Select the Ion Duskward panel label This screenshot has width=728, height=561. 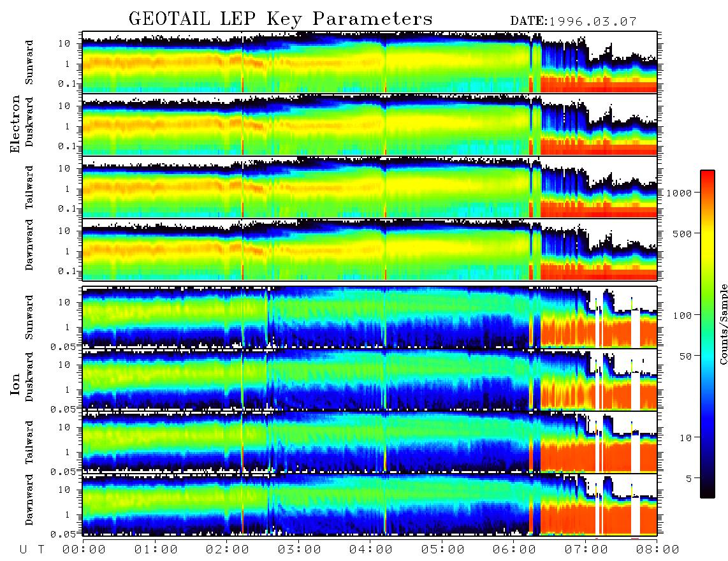point(29,377)
